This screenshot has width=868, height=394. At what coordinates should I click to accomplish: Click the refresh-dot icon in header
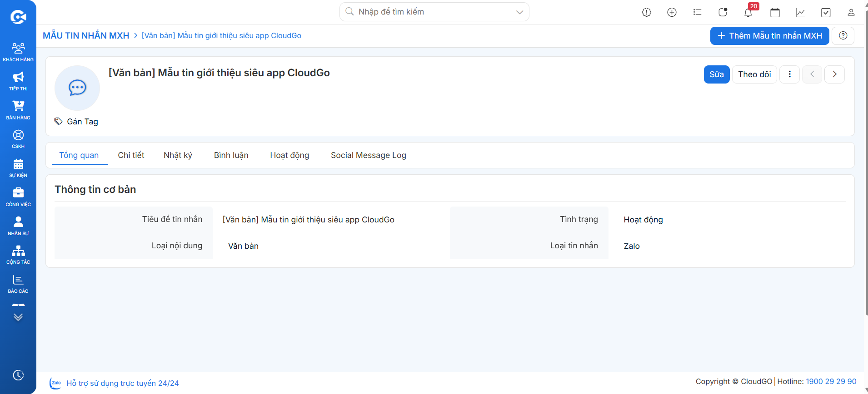723,12
